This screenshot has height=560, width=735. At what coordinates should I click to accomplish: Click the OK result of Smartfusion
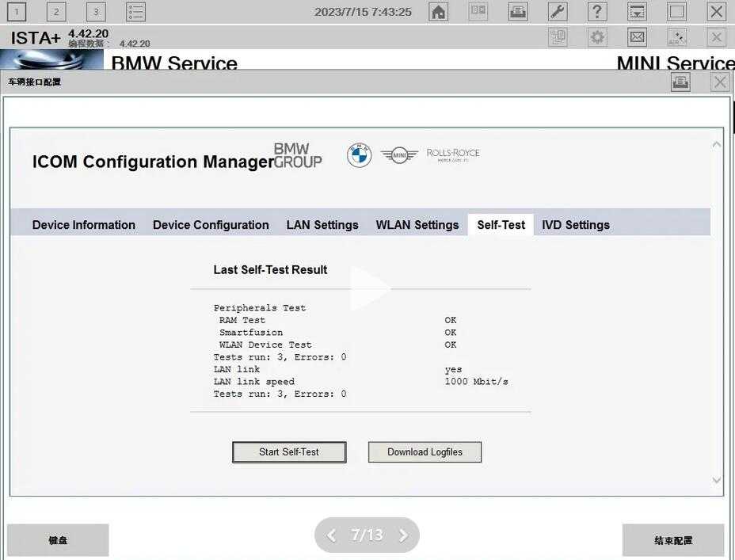[x=451, y=332]
